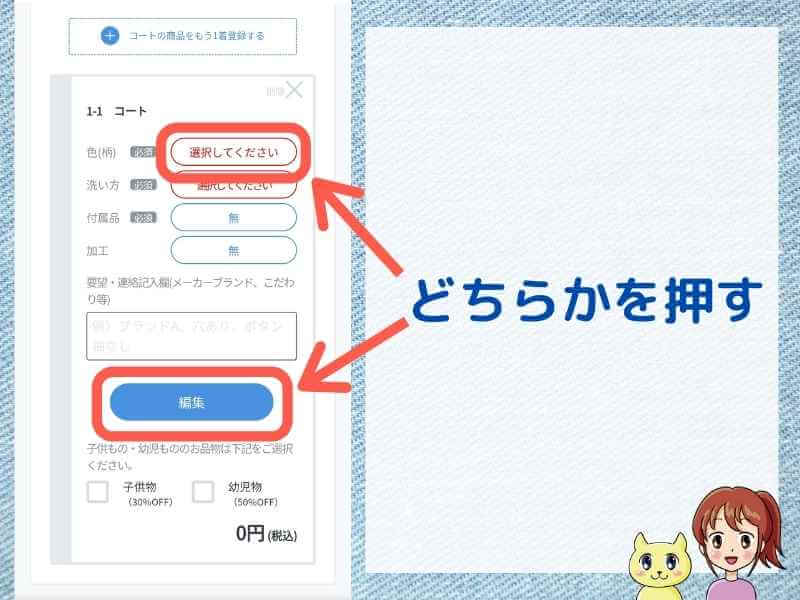Click the 0円 (税込) price text
Screen dimensions: 800x600
pos(266,534)
